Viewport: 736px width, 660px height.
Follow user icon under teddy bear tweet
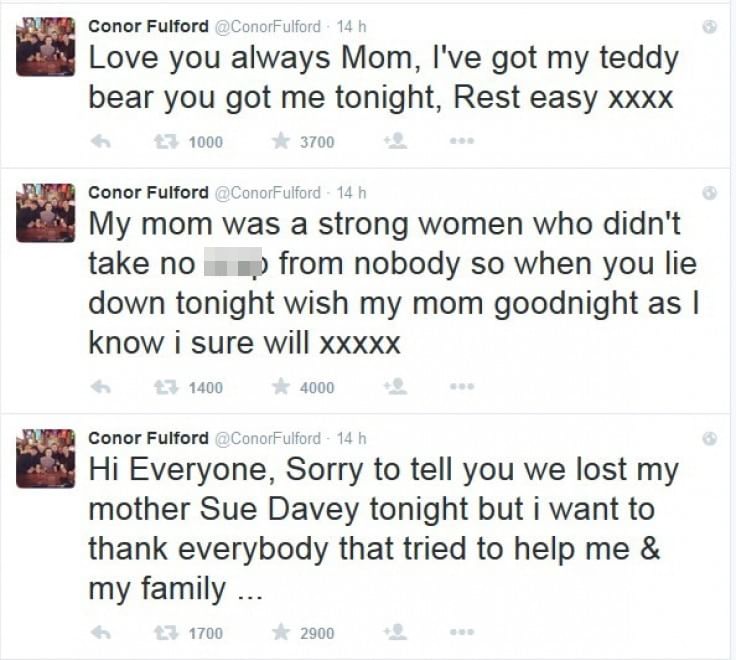[395, 141]
